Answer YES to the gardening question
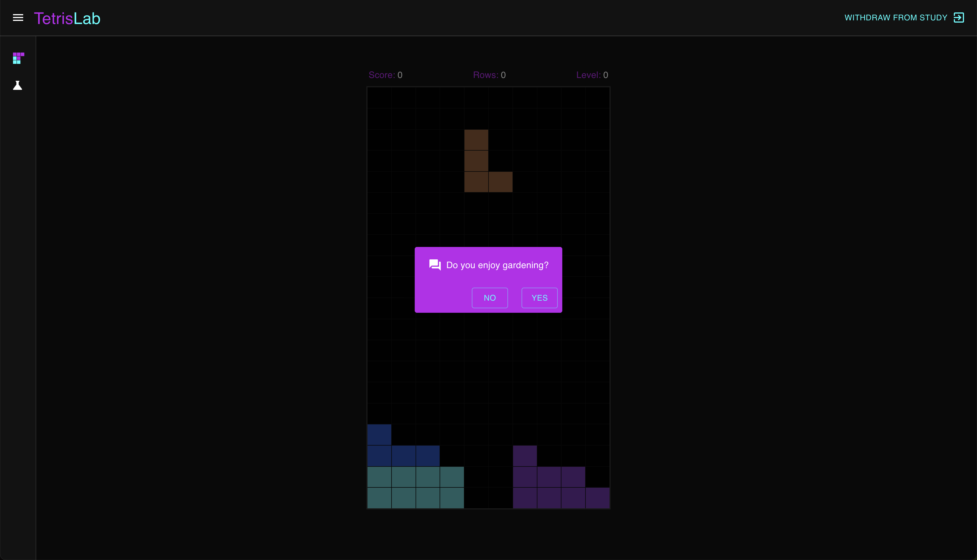The width and height of the screenshot is (977, 560). (539, 298)
